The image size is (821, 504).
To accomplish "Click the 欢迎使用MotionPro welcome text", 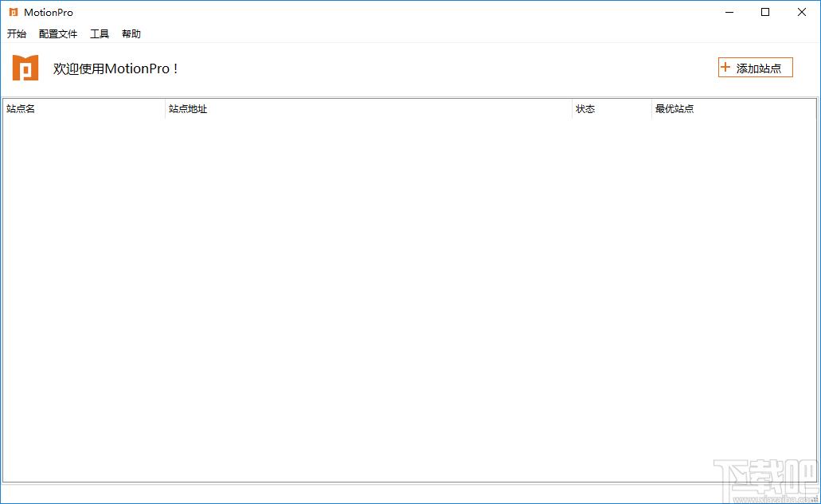I will [x=115, y=68].
